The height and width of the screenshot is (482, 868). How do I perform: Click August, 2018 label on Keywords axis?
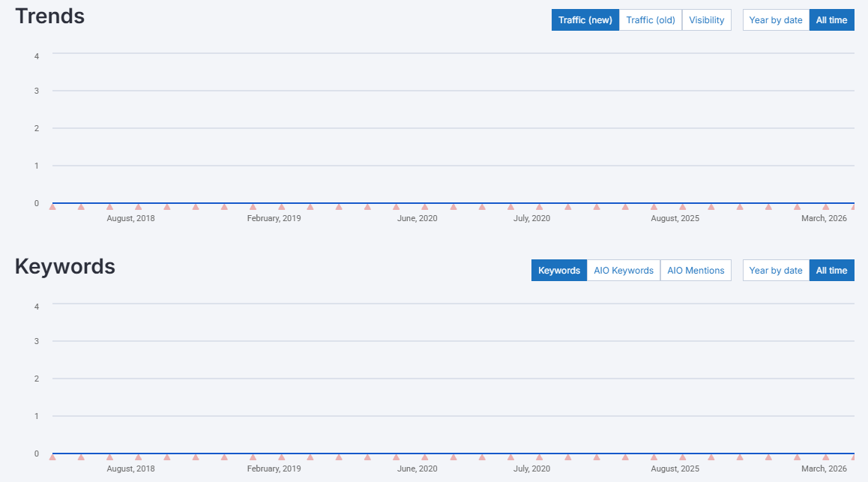point(130,469)
